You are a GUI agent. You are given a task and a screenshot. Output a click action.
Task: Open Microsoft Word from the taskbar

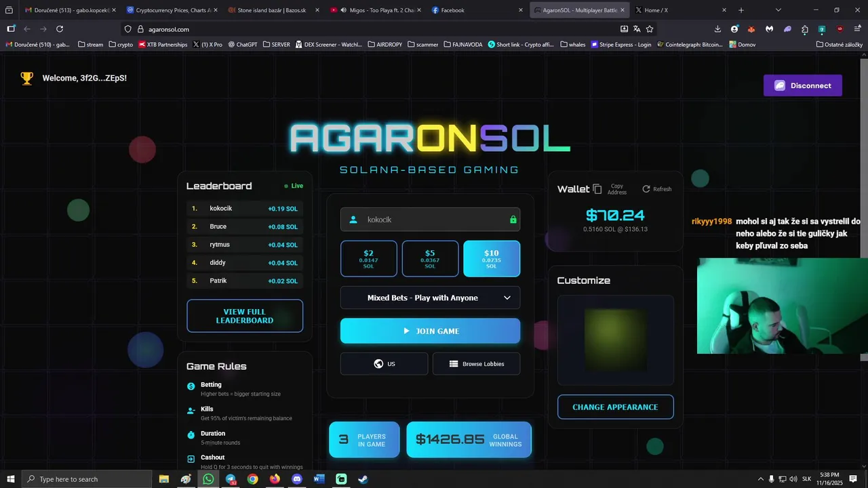[319, 479]
